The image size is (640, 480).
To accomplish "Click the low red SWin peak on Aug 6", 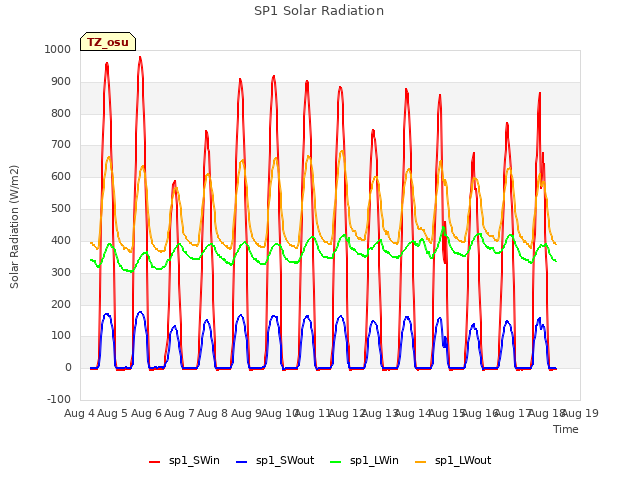I will point(175,181).
